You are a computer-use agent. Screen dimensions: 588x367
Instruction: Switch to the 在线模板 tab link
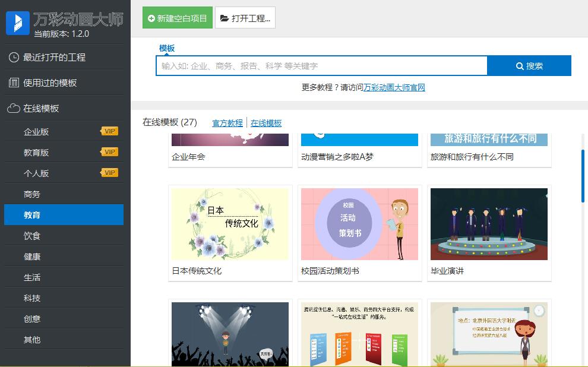(x=266, y=124)
